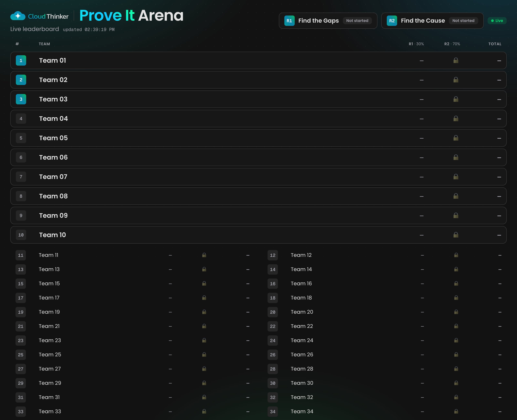
Task: Click the Not started badge for R1
Action: (x=357, y=21)
